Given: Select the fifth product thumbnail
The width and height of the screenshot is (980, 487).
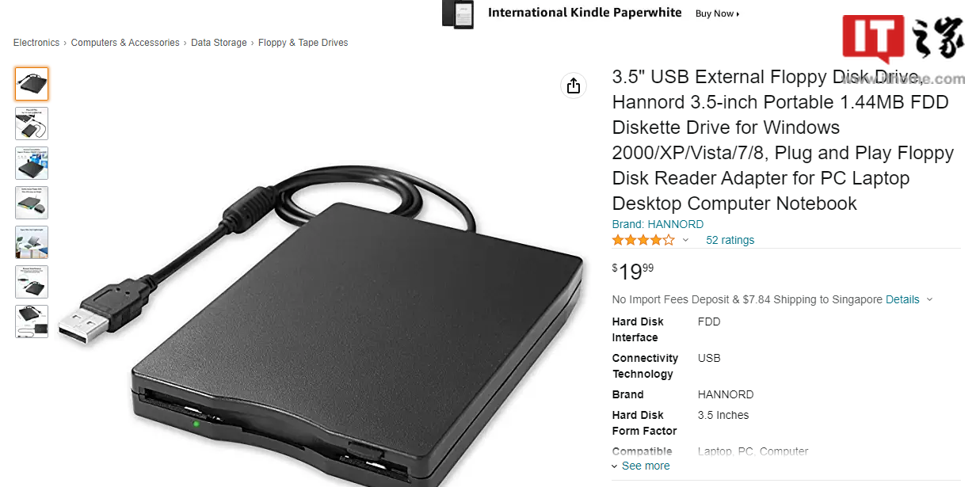Looking at the screenshot, I should pos(32,242).
